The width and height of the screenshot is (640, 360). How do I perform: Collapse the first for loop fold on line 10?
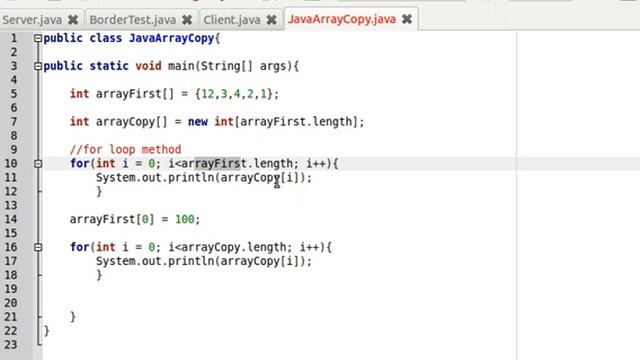(38, 164)
